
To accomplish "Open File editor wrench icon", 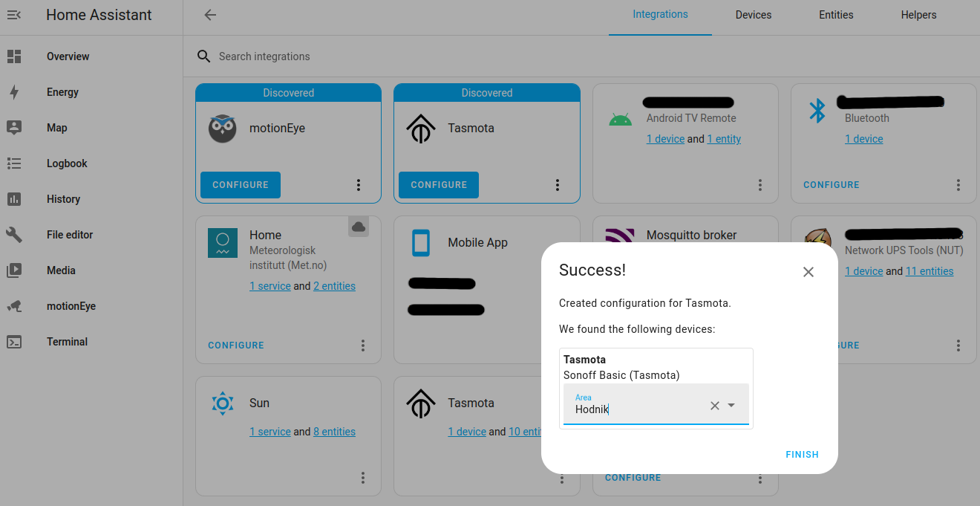I will coord(14,235).
